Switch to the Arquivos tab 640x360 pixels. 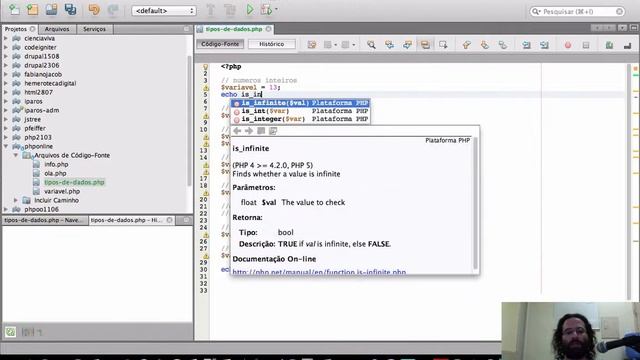(x=57, y=29)
